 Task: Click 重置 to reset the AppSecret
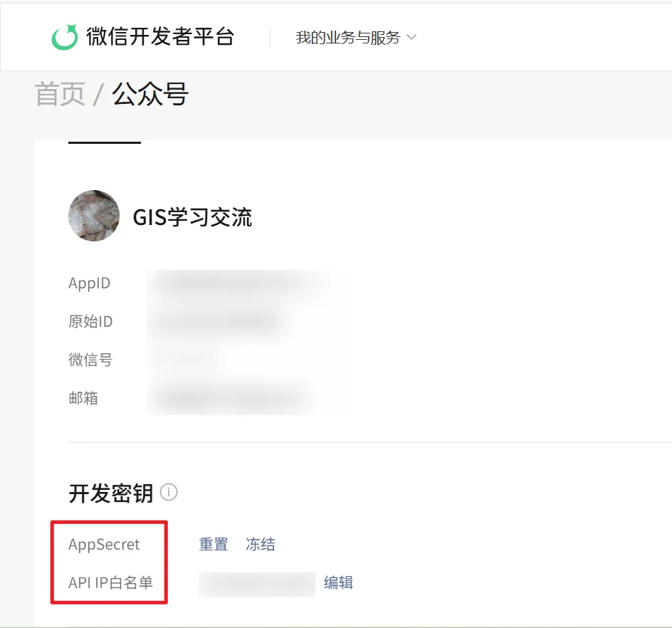click(214, 545)
